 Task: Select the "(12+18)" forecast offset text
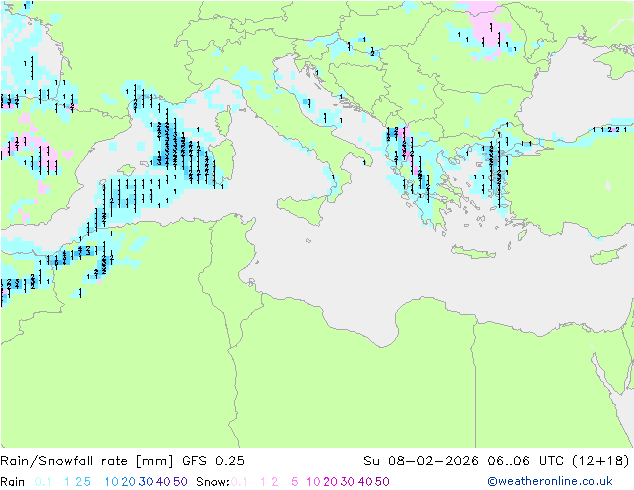(601, 461)
